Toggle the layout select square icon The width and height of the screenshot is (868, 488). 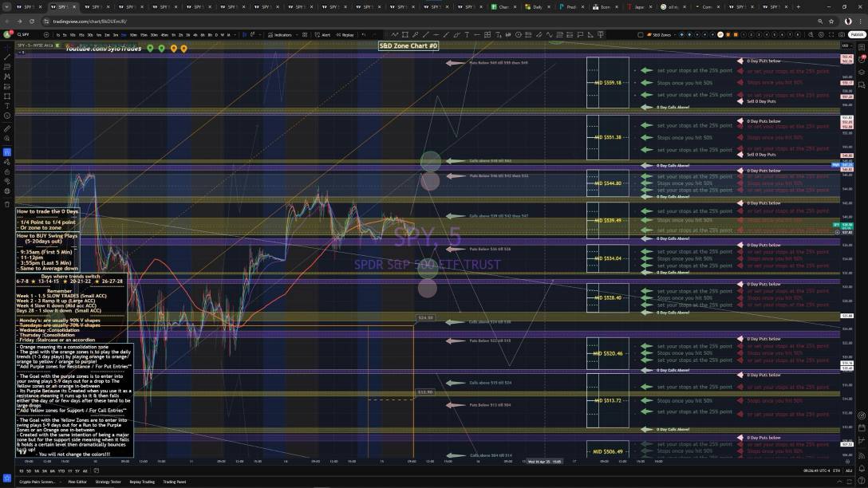[x=641, y=34]
